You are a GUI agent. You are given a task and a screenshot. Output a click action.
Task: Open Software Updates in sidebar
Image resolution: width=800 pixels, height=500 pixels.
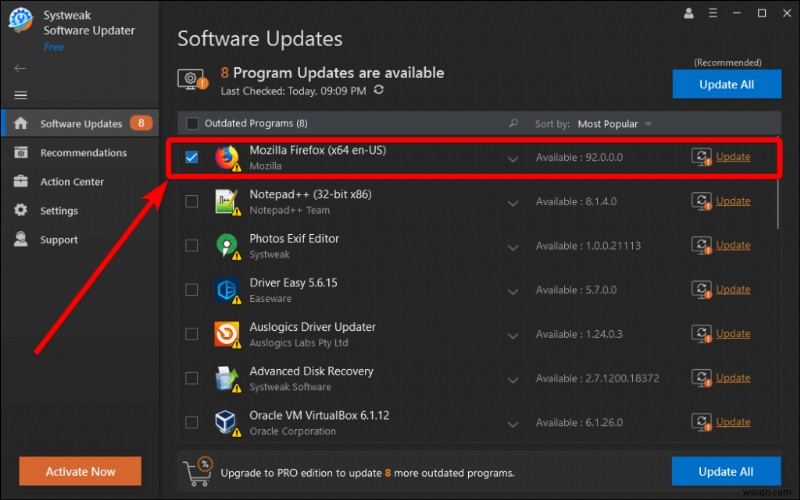click(x=80, y=123)
